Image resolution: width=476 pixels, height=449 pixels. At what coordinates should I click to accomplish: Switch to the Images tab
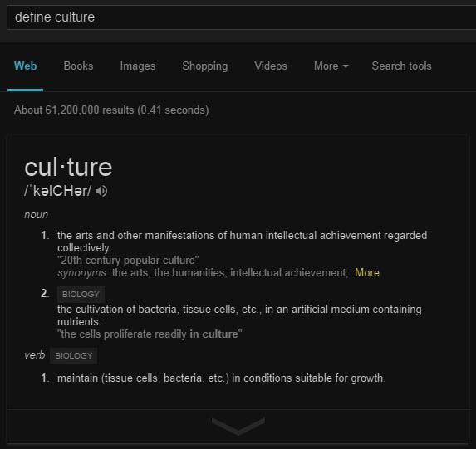click(x=138, y=66)
